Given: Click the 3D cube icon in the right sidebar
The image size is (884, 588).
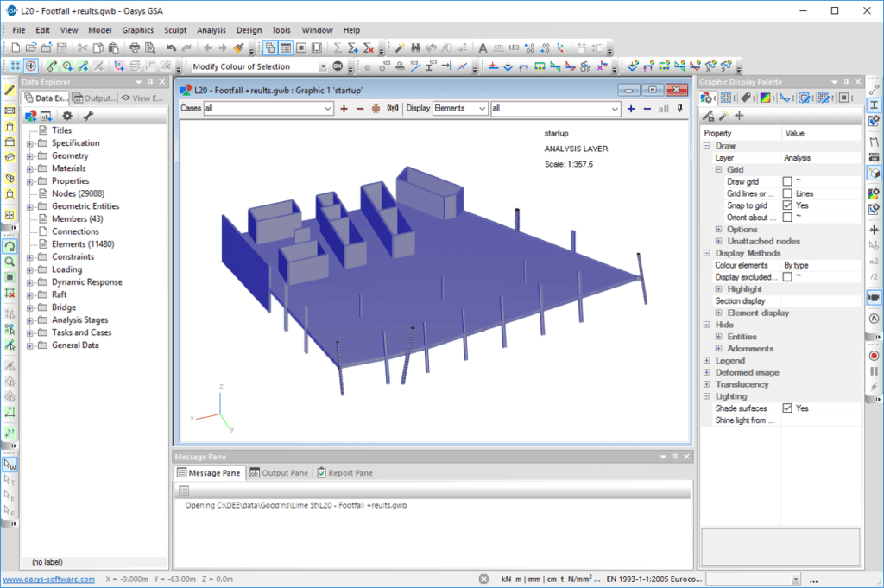Looking at the screenshot, I should 874,173.
